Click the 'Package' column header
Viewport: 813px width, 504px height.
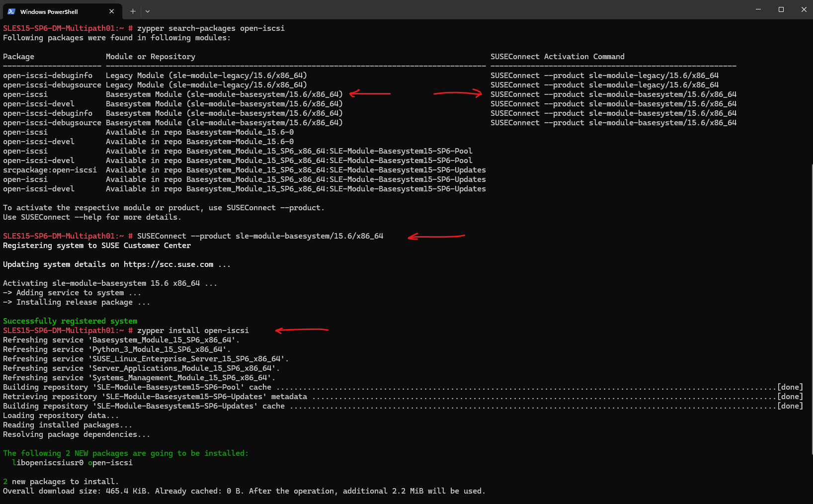click(x=18, y=57)
